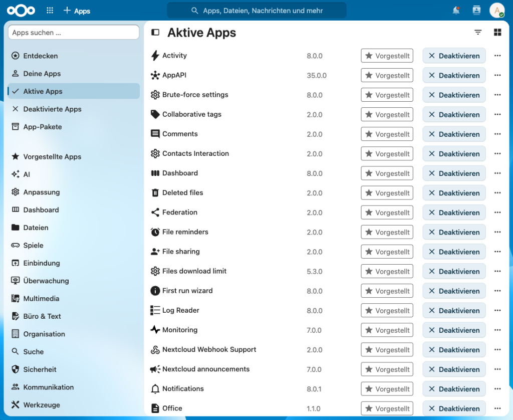
Task: Click the Activity lightning bolt icon
Action: coord(155,56)
